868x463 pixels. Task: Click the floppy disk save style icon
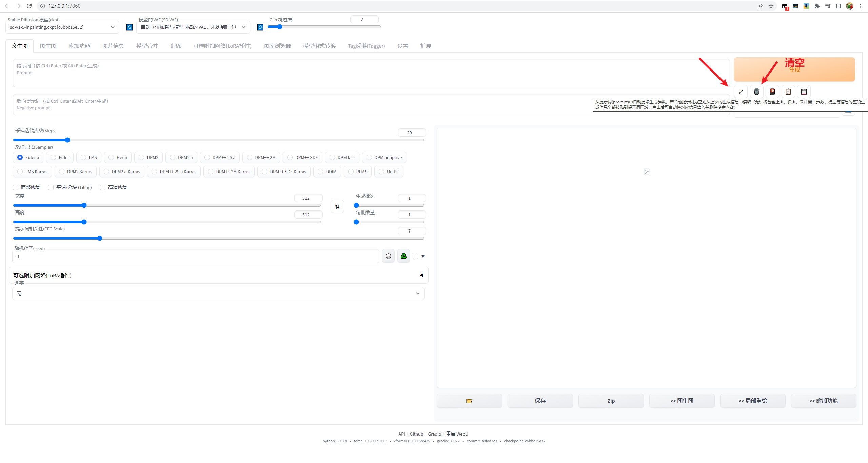tap(804, 92)
